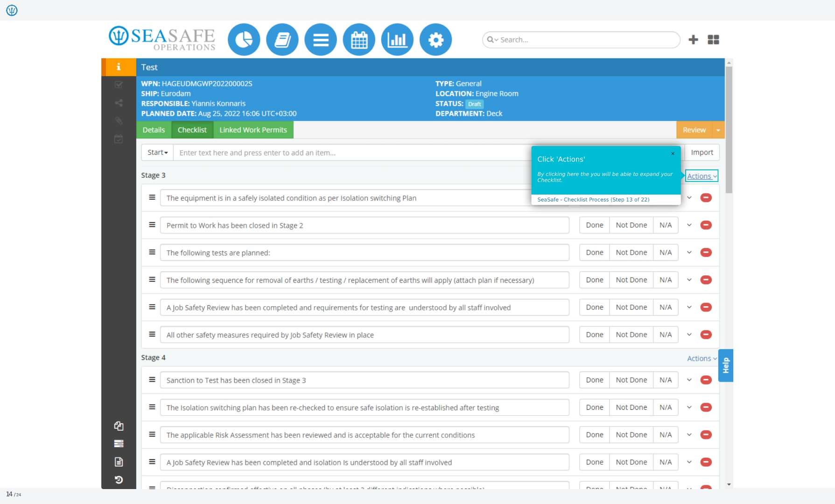Click the document icon in lower sidebar
This screenshot has width=835, height=504.
click(x=119, y=462)
